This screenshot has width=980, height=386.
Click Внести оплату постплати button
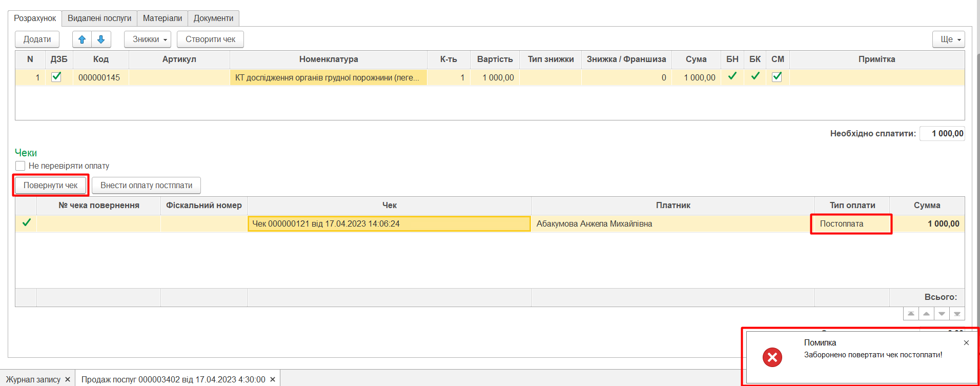coord(146,186)
